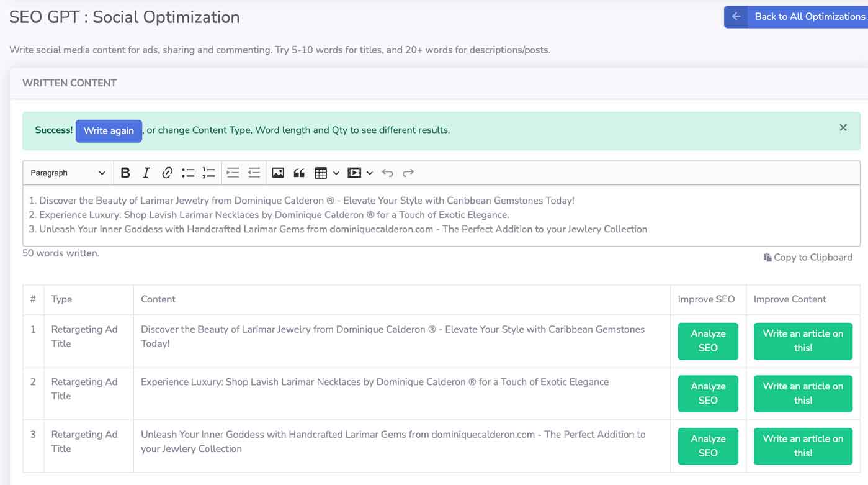Click editor line starting "2. Experience Luxury"

[269, 215]
